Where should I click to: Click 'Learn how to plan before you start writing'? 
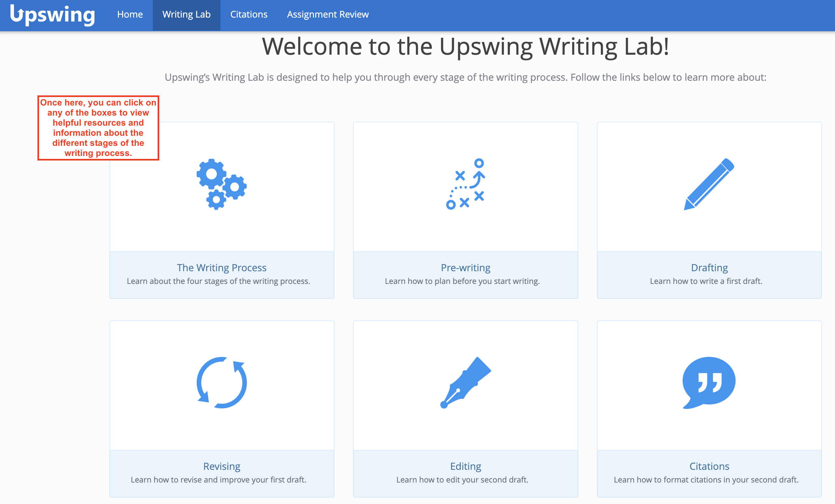pyautogui.click(x=462, y=281)
